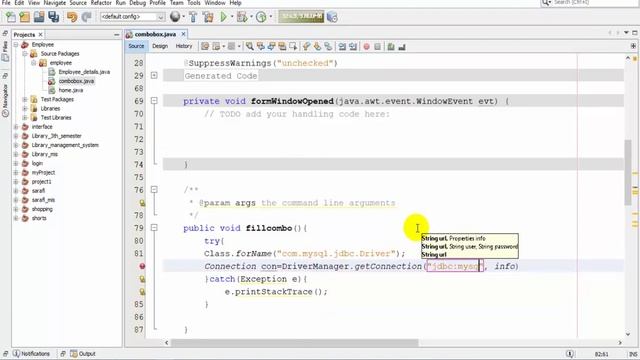Click the Open Project toolbar icon

39,17
